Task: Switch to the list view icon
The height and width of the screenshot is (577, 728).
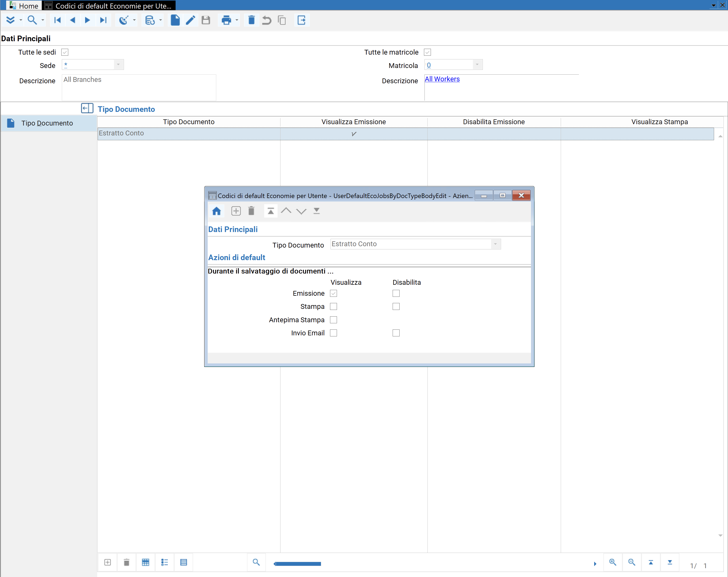Action: click(x=164, y=562)
